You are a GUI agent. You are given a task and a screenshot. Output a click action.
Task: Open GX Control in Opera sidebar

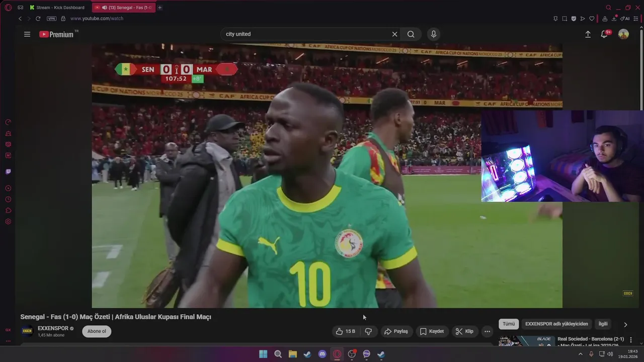[8, 122]
